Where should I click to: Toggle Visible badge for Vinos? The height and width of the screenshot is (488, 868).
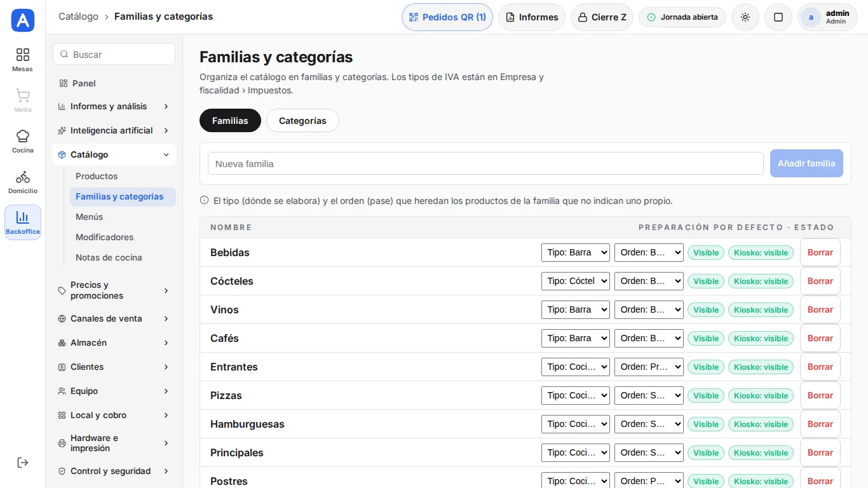coord(706,310)
